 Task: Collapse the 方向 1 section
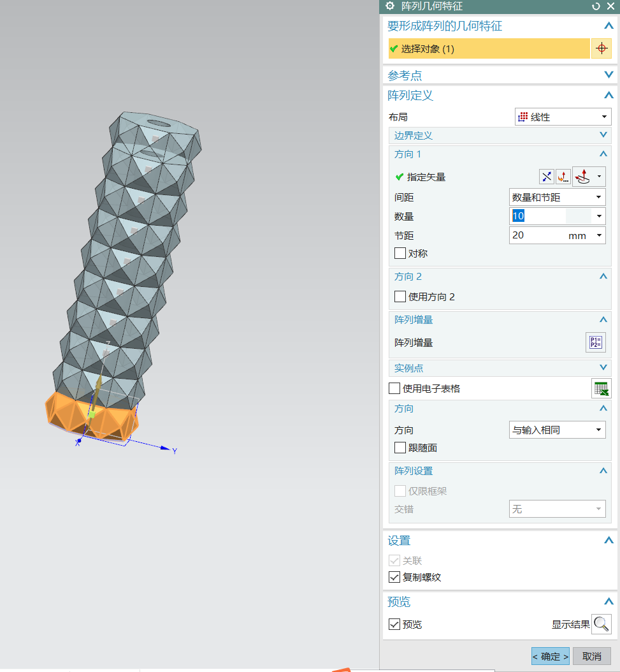pyautogui.click(x=604, y=154)
